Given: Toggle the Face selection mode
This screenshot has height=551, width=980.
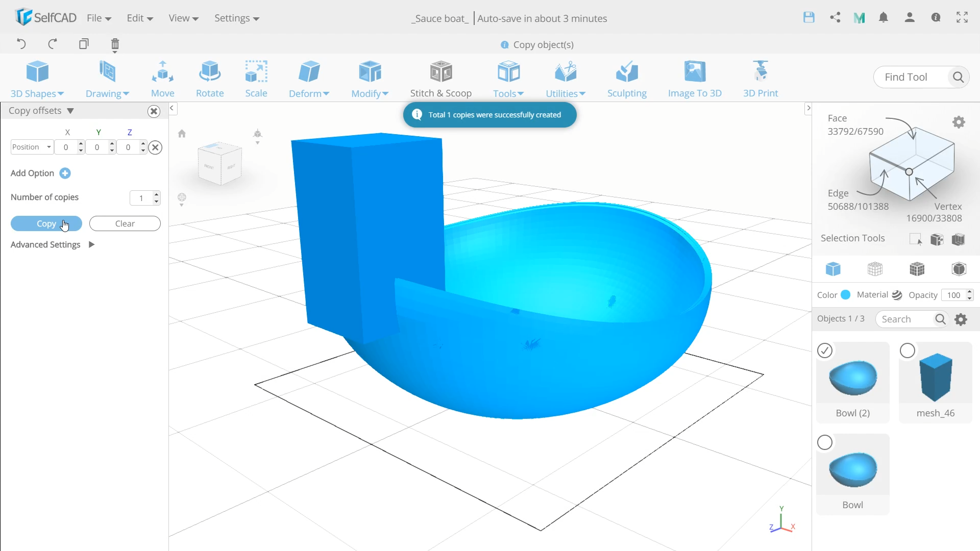Looking at the screenshot, I should (x=855, y=125).
